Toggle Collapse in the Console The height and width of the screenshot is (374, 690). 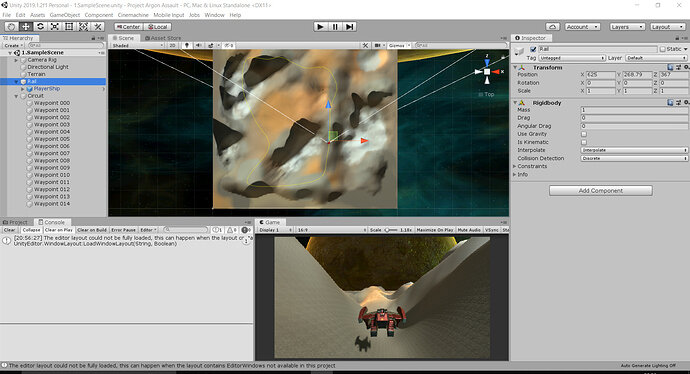click(x=31, y=230)
